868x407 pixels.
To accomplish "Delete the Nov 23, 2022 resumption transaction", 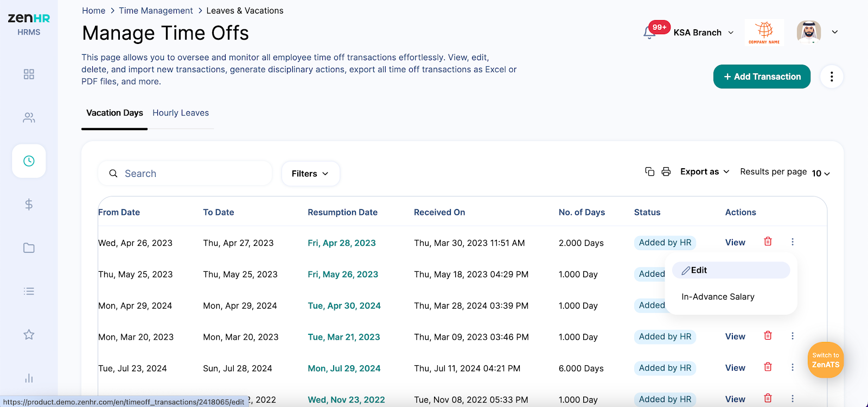I will (768, 398).
